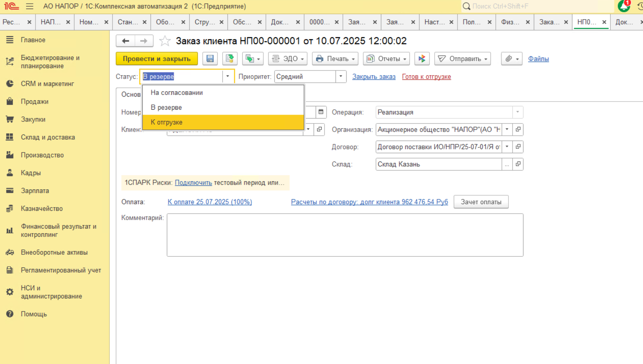Click the 'Закрыть заказ' link
This screenshot has width=643, height=364.
point(373,77)
